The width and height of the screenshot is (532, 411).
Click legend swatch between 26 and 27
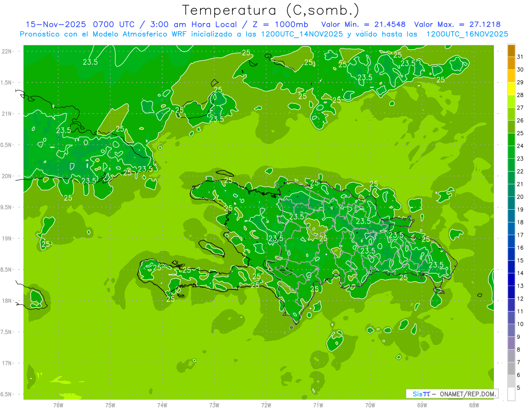[x=511, y=114]
